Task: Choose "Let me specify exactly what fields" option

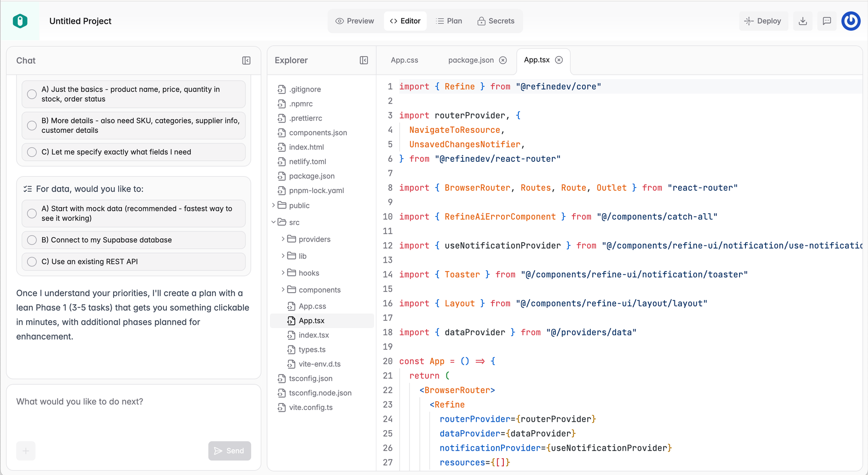Action: tap(32, 152)
